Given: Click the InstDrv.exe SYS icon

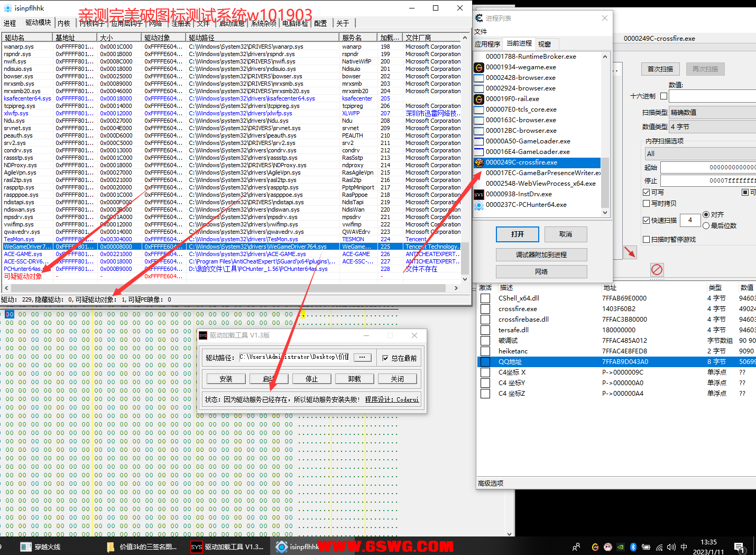Looking at the screenshot, I should click(479, 194).
